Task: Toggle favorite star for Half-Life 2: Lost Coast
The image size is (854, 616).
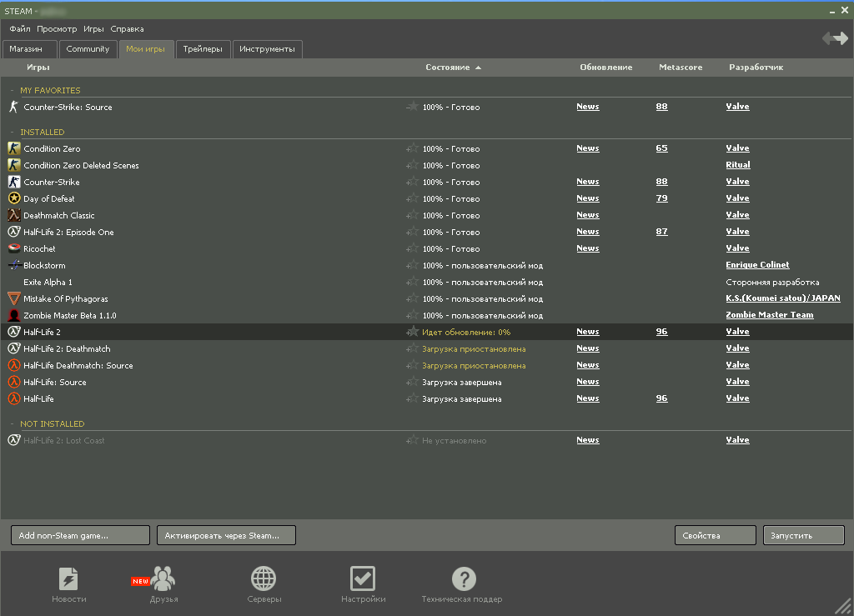Action: point(412,439)
